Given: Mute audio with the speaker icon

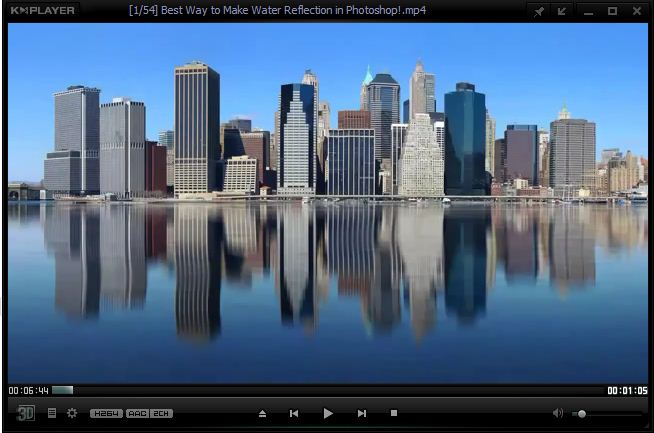Looking at the screenshot, I should point(558,413).
